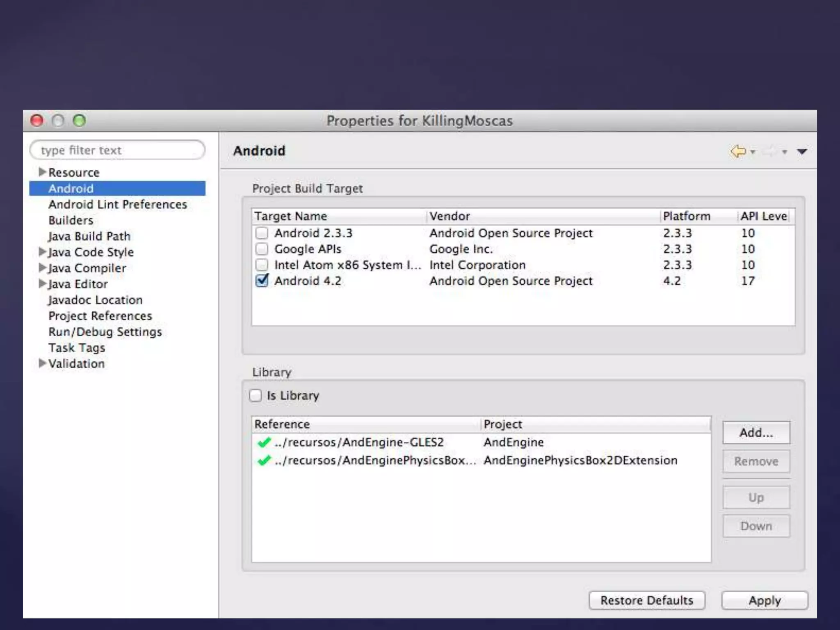Open Android Lint Preferences page
This screenshot has width=840, height=630.
tap(117, 204)
